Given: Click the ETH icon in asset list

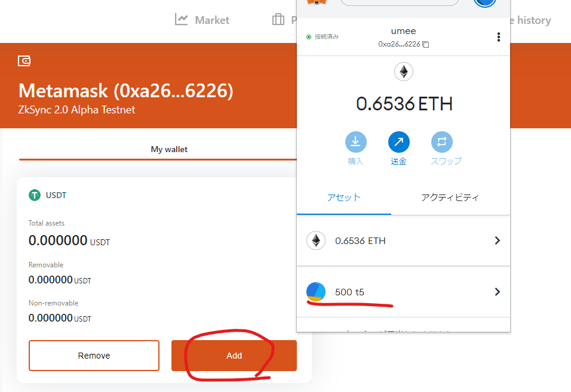Looking at the screenshot, I should click(x=316, y=240).
